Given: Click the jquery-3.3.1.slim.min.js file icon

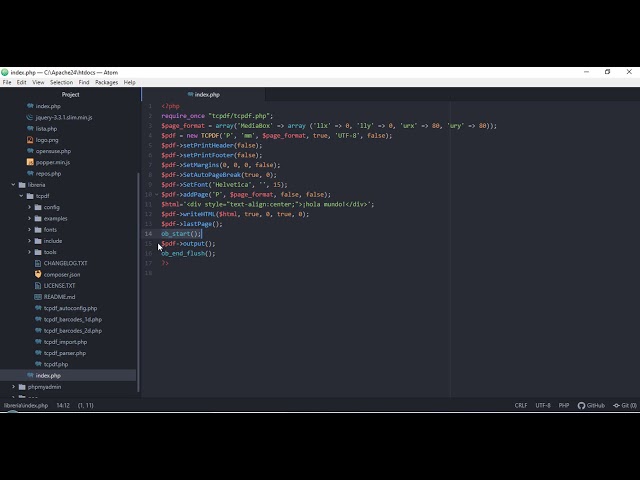Looking at the screenshot, I should 30,117.
